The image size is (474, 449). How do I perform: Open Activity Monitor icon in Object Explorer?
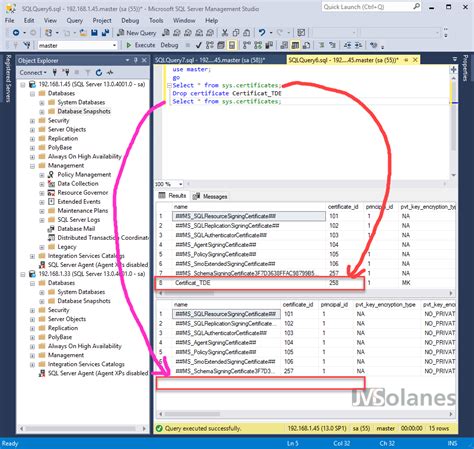pos(110,72)
